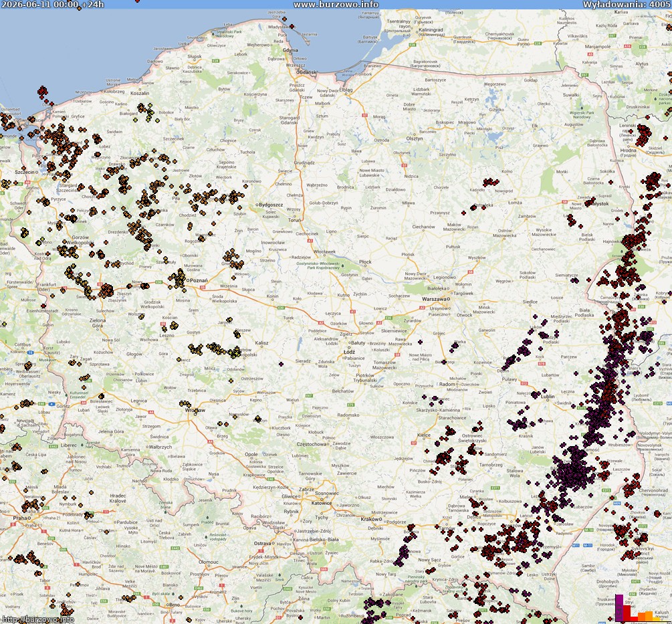Screen dimensions: 672x624
Task: Click the Pardubice city label
Action: coord(127,522)
